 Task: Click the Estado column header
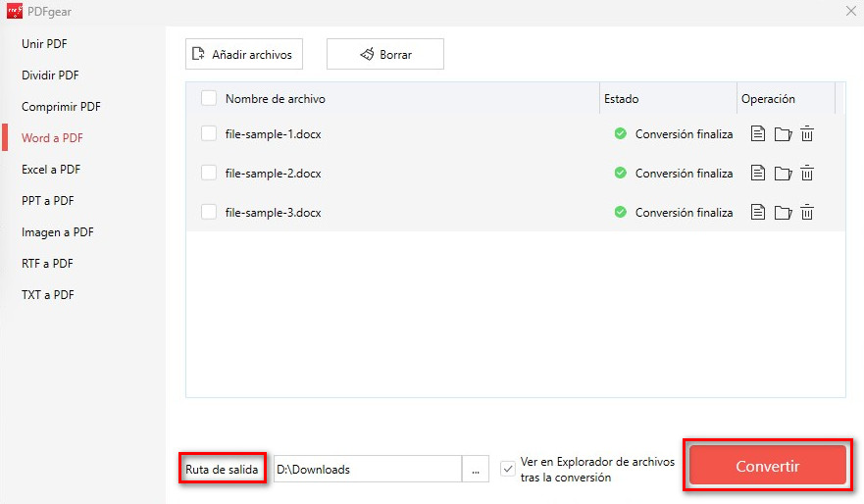pyautogui.click(x=621, y=99)
